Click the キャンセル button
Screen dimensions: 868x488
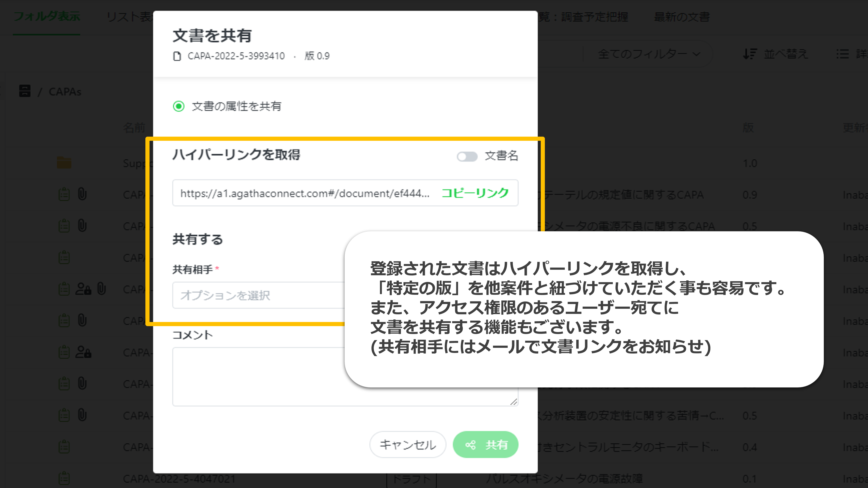408,445
